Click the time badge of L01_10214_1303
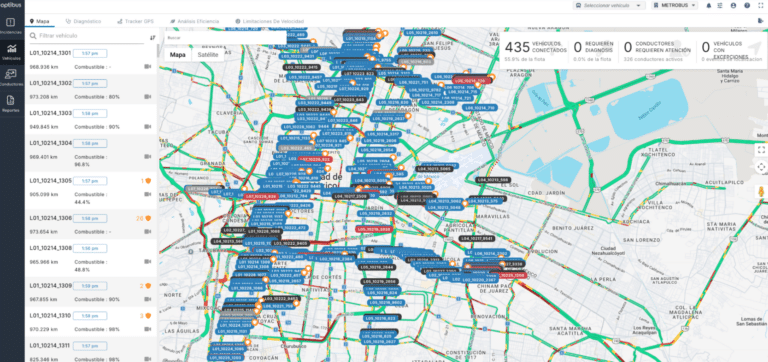 90,113
